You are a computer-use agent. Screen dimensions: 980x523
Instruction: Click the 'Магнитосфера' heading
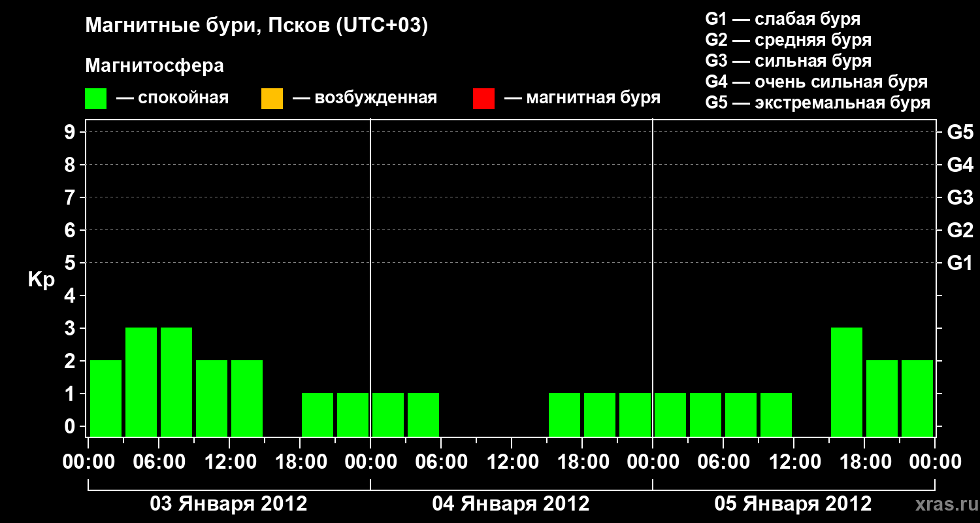[x=155, y=66]
